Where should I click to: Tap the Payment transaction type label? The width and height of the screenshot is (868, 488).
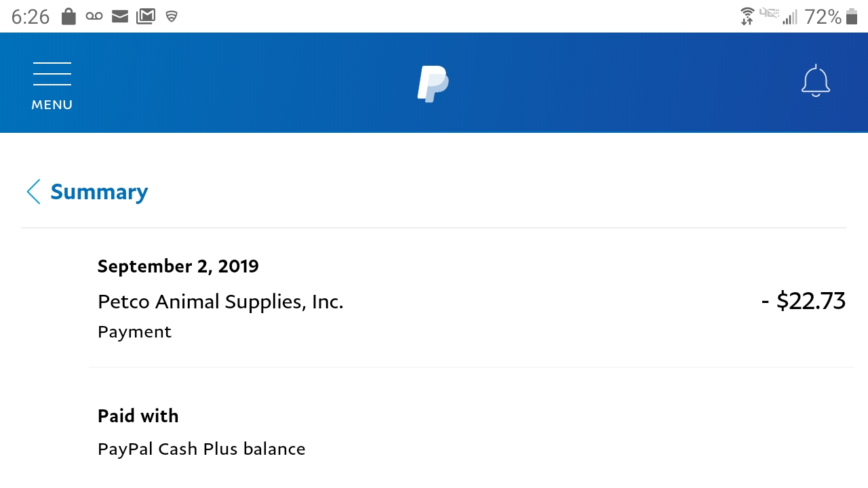[x=134, y=331]
